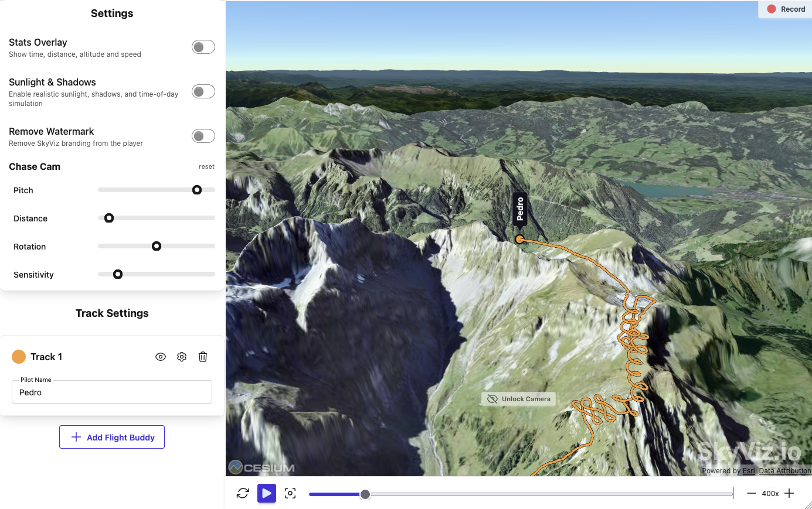Increase speed with the plus control

coord(789,493)
